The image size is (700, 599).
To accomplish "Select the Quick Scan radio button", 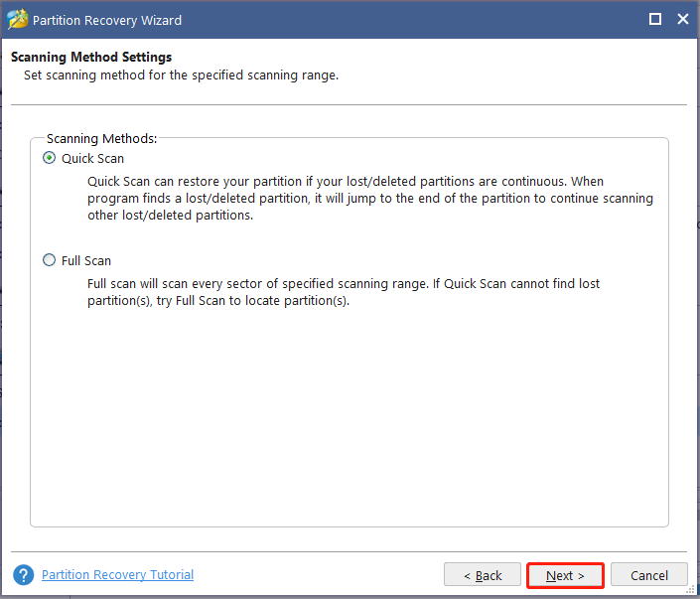I will [x=49, y=158].
